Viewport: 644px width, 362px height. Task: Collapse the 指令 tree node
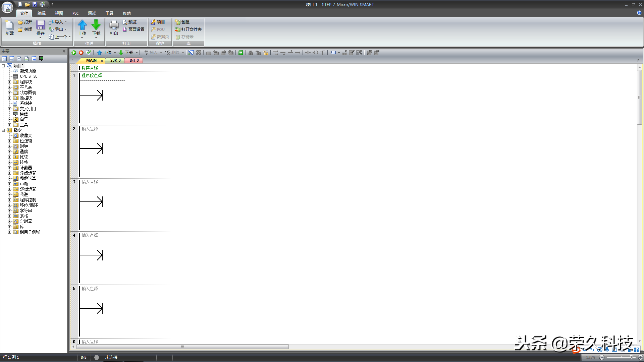pyautogui.click(x=3, y=130)
